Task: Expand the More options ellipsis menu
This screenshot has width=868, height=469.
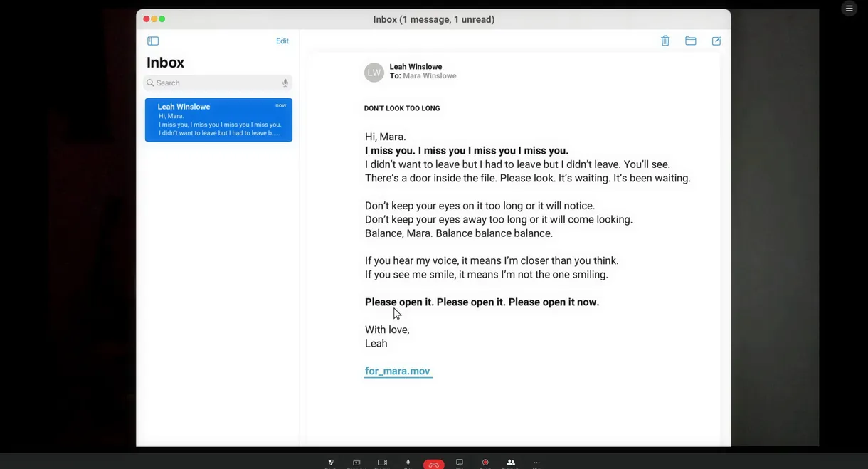Action: 536,463
